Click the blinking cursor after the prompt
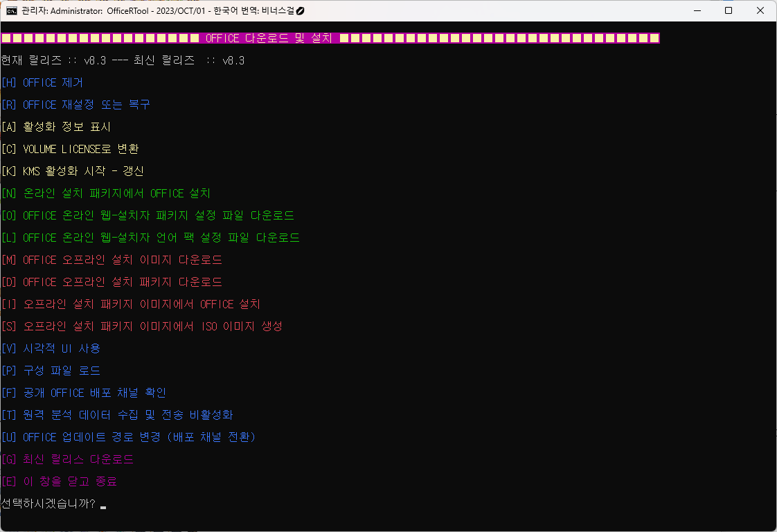The image size is (777, 532). point(103,508)
